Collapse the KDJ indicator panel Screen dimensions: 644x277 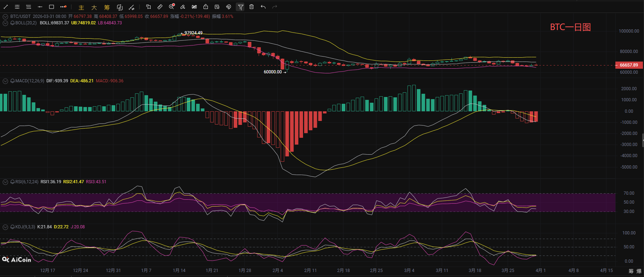[5, 227]
